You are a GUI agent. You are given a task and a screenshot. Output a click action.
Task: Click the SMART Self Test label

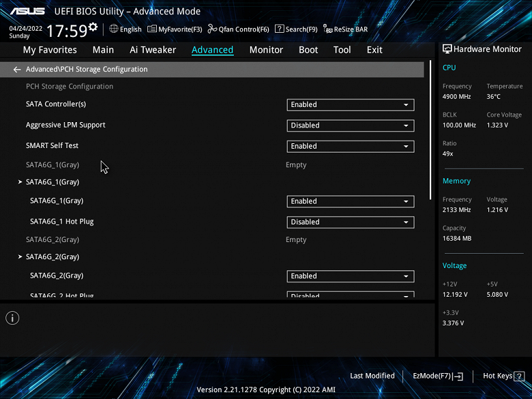point(53,145)
